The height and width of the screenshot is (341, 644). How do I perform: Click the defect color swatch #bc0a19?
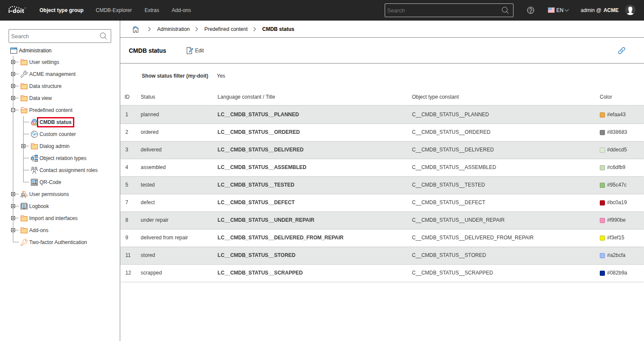[602, 202]
